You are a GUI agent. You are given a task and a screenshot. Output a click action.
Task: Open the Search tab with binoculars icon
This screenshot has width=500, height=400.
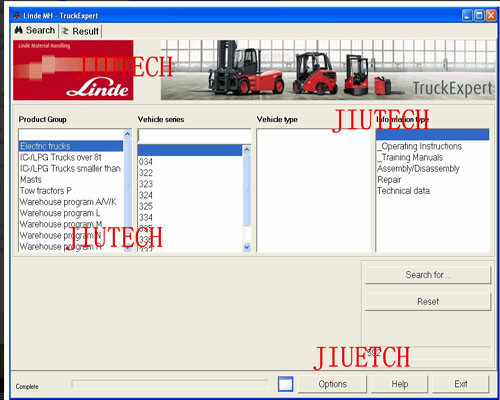(35, 30)
